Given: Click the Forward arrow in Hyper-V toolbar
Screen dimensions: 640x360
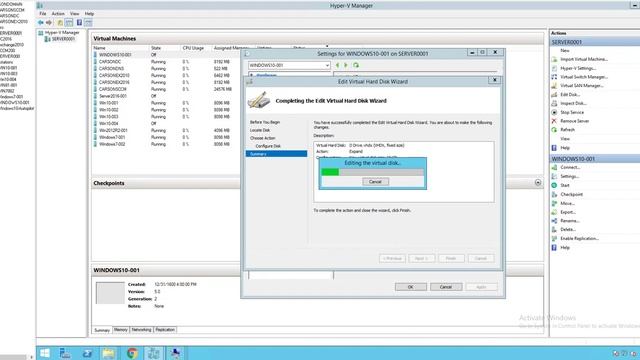Looking at the screenshot, I should coord(49,22).
